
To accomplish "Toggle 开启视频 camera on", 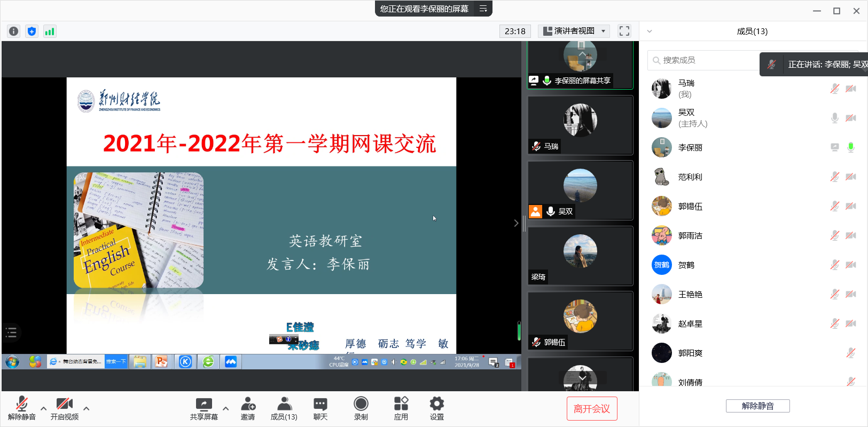I will pos(64,408).
